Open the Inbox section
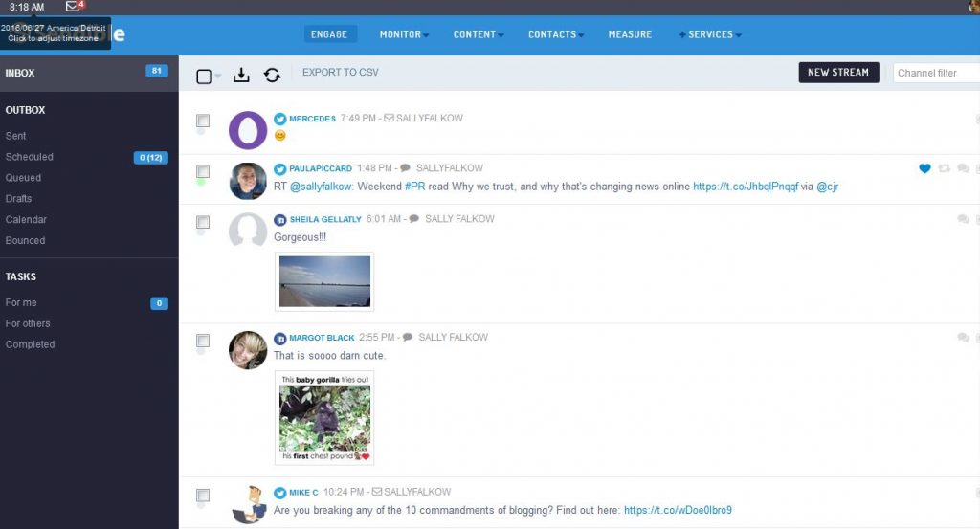This screenshot has width=980, height=529. (89, 73)
